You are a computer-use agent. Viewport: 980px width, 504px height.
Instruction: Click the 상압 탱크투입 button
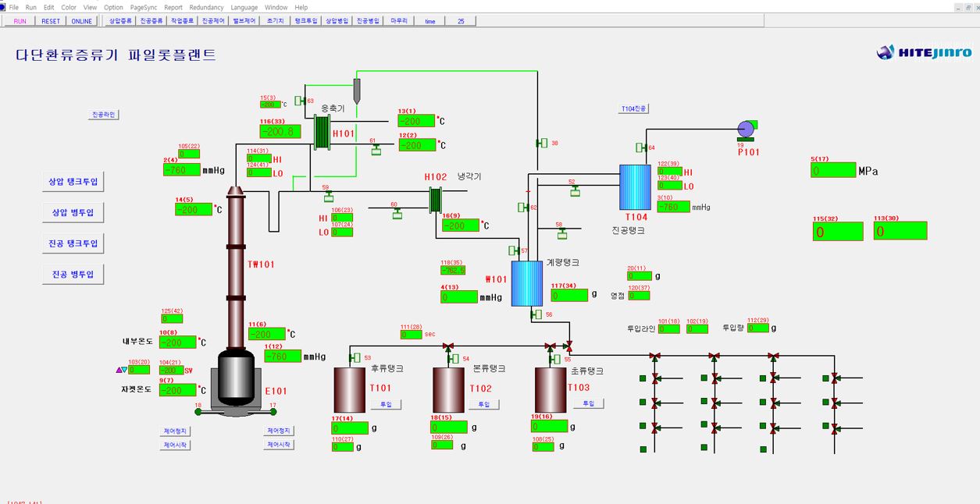pyautogui.click(x=73, y=181)
